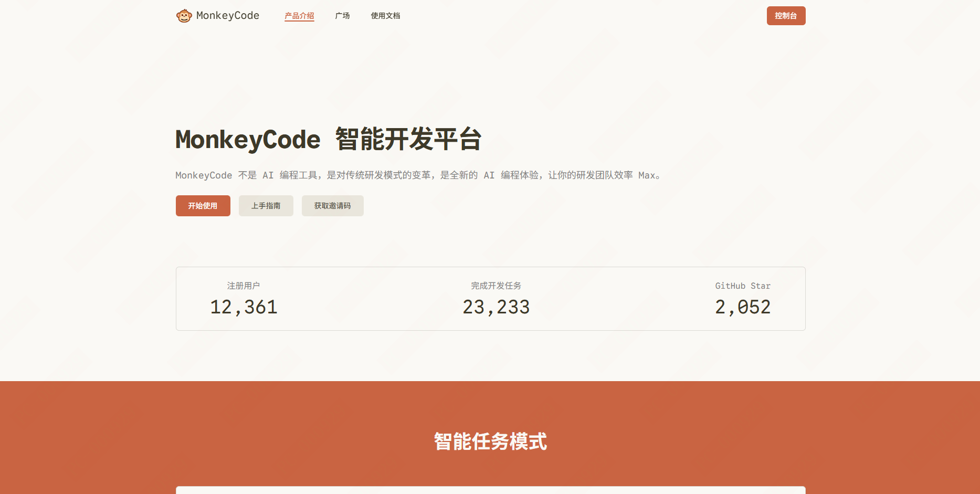Click the GitHub Star count 2,052
The height and width of the screenshot is (494, 980).
743,307
